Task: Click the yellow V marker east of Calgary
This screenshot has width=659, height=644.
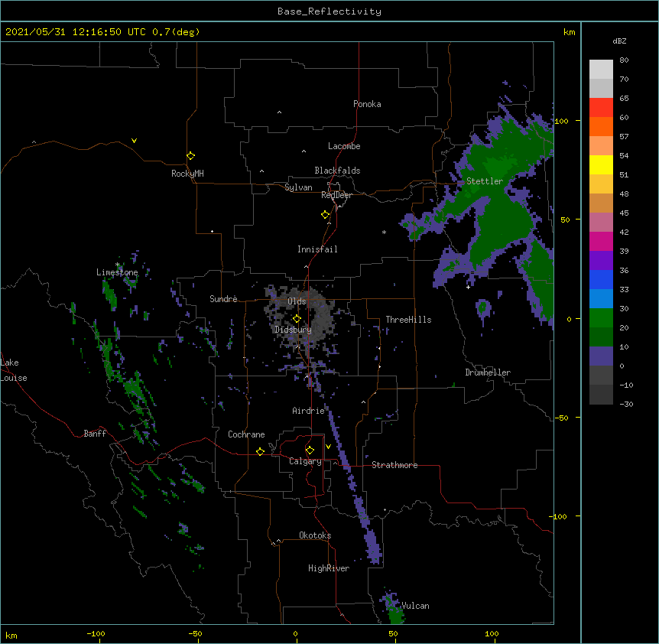Action: pos(328,447)
